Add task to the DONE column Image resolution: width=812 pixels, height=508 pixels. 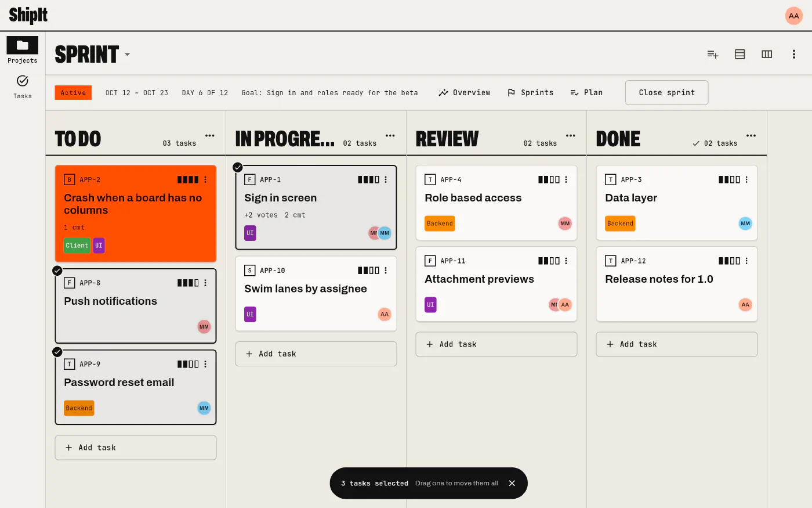677,344
